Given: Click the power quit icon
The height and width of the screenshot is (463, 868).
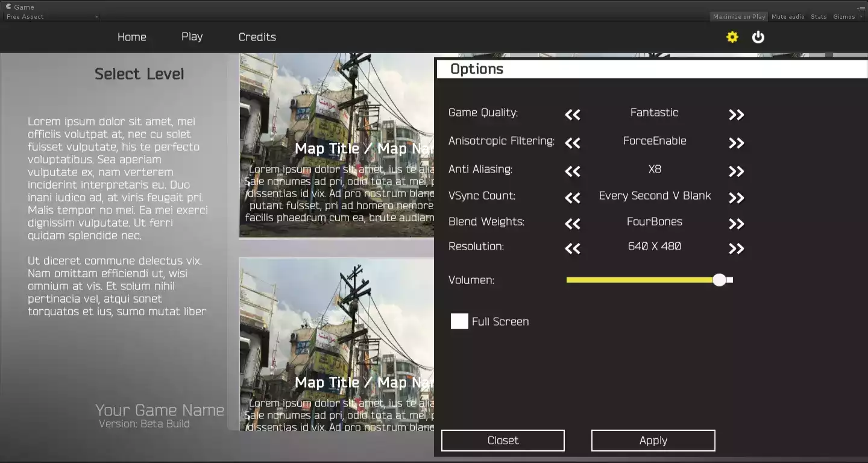Looking at the screenshot, I should pyautogui.click(x=758, y=37).
